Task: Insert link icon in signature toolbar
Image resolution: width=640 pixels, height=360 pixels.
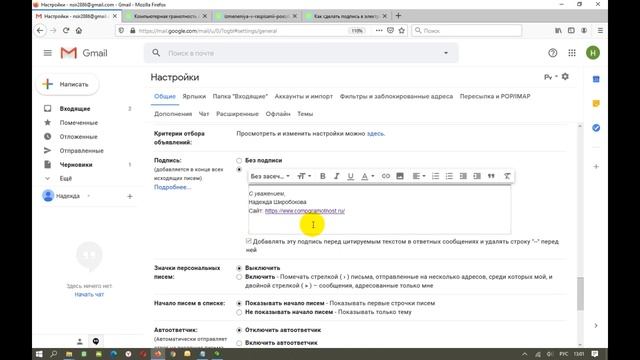Action: (386, 176)
